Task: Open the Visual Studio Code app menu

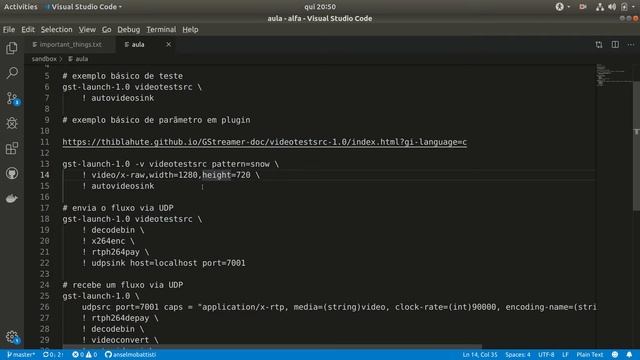Action: [84, 7]
